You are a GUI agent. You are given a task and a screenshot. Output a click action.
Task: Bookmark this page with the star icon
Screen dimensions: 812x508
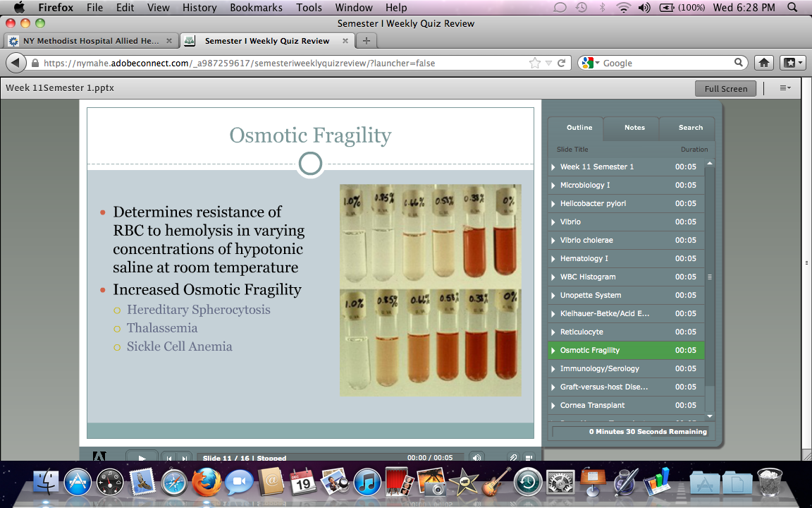[x=535, y=63]
